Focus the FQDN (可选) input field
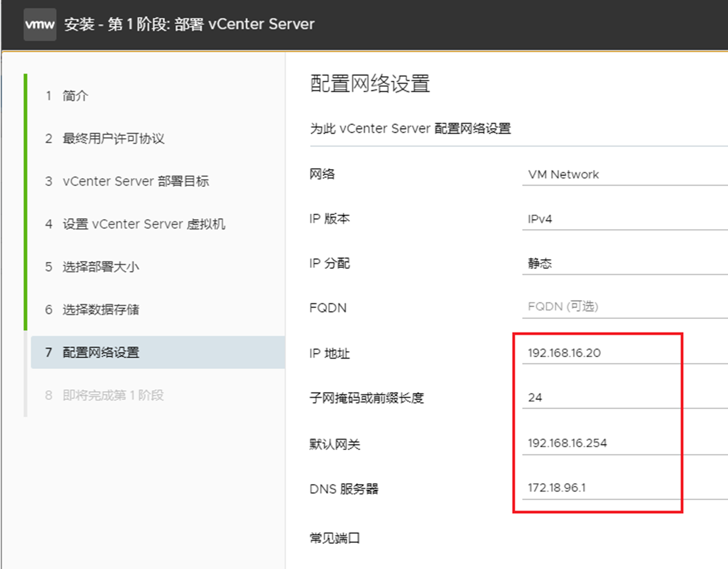 tap(625, 307)
